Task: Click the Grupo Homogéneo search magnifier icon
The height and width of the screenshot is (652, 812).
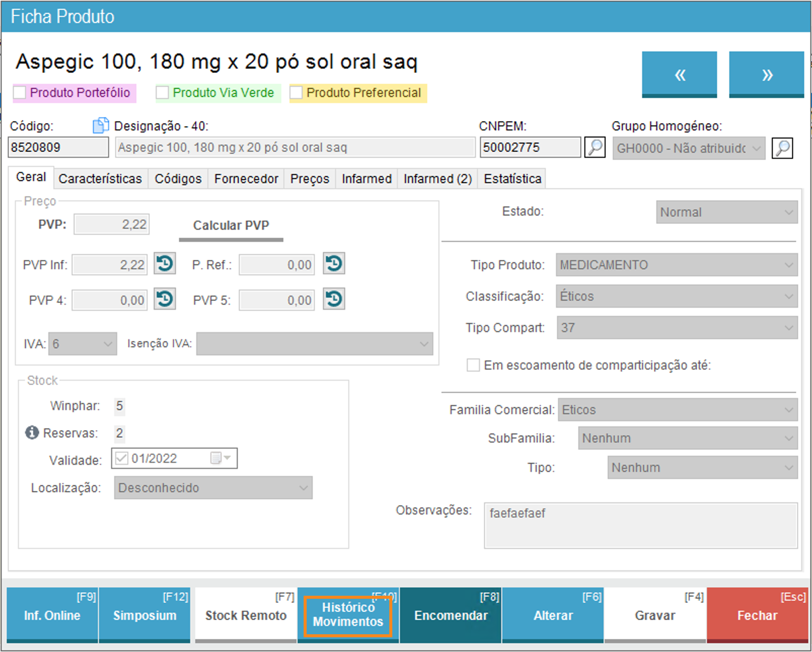Action: pyautogui.click(x=782, y=148)
